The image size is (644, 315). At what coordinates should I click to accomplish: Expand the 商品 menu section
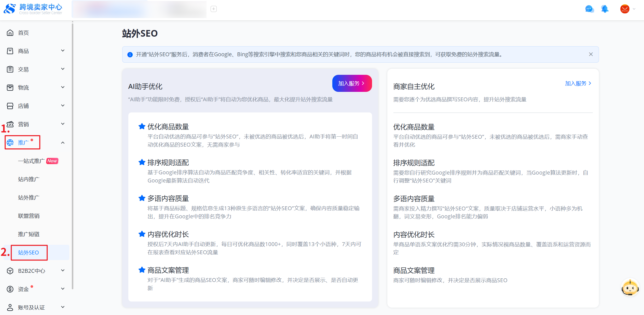pyautogui.click(x=63, y=51)
